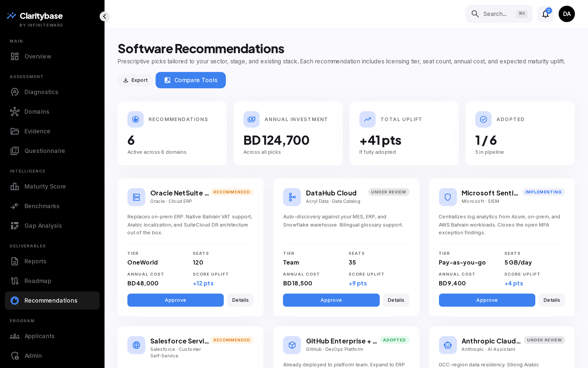Click the Oracle NetSuite server icon
The height and width of the screenshot is (368, 588).
point(136,197)
